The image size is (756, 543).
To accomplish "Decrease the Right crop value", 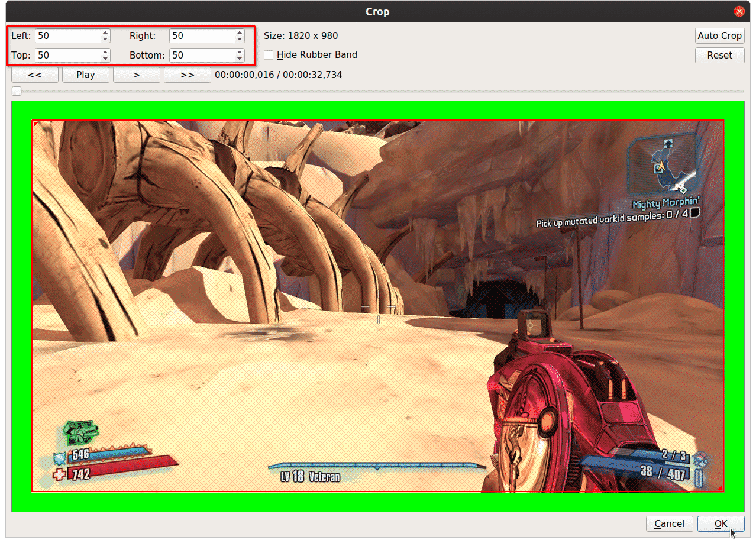I will pos(240,40).
